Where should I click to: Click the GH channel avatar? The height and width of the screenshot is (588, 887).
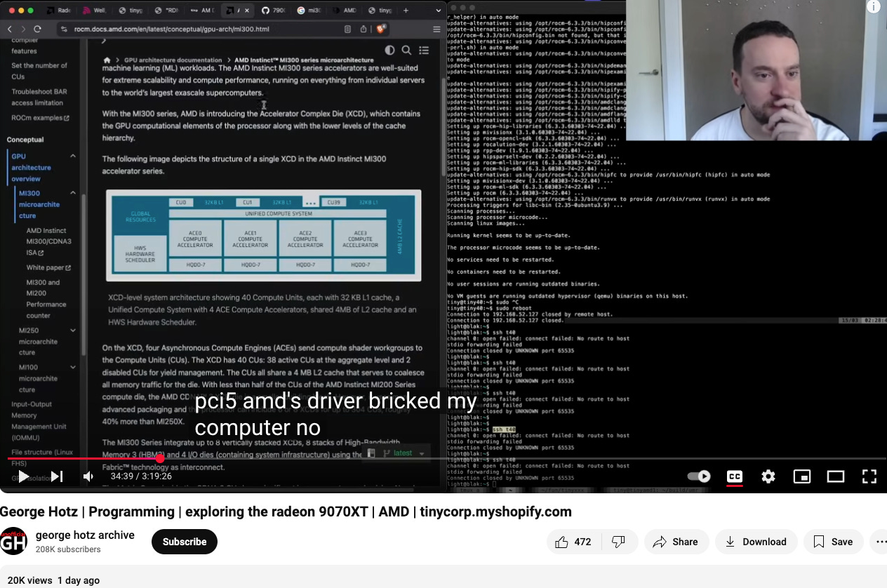point(14,541)
